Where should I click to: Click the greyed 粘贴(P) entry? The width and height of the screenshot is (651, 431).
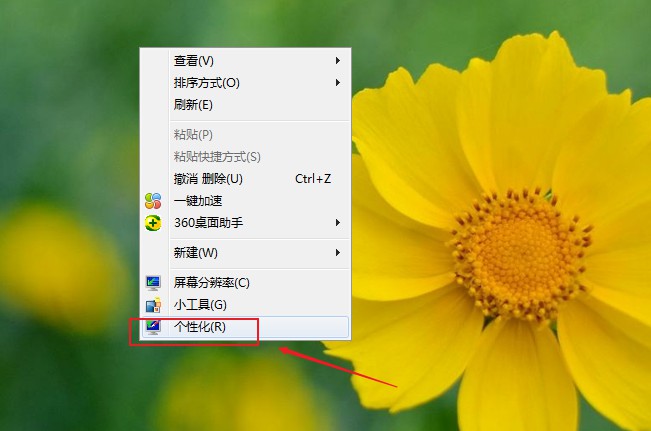(x=245, y=135)
